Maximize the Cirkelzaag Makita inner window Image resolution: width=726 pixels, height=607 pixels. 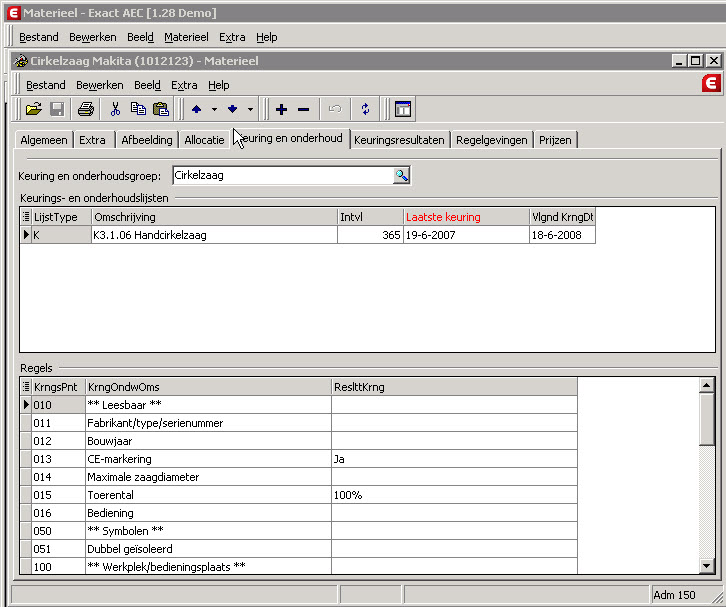695,61
